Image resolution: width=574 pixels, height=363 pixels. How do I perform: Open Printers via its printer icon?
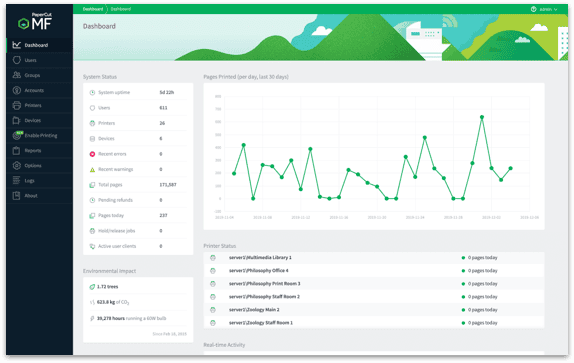[16, 105]
